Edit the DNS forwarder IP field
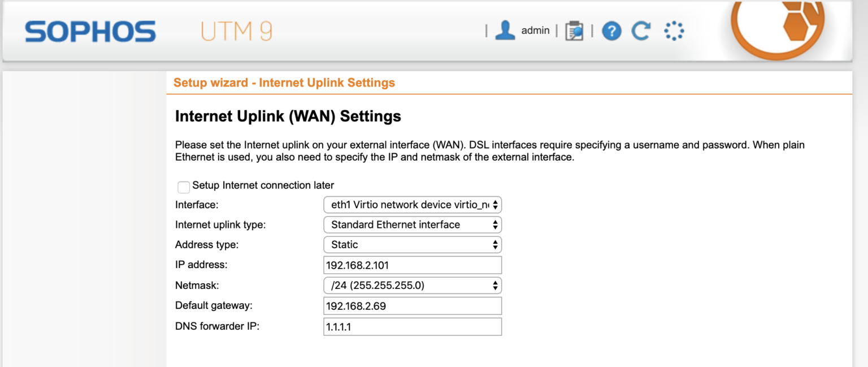 (x=412, y=326)
